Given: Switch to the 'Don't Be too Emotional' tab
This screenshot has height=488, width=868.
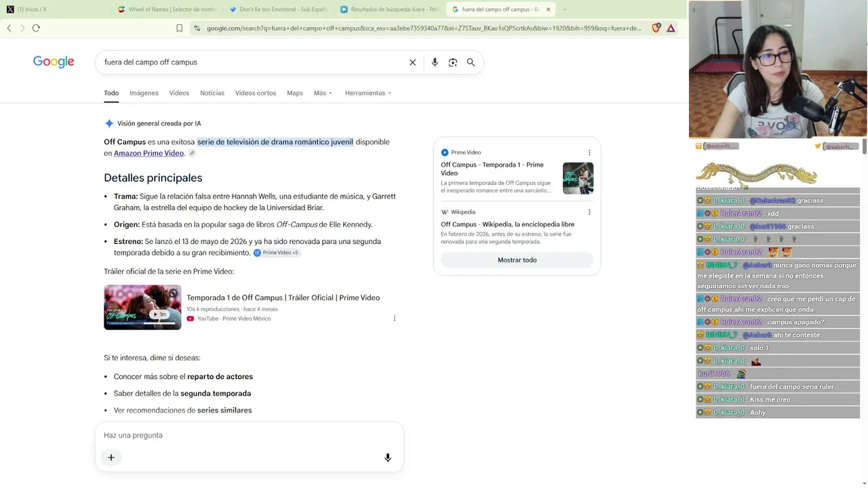Looking at the screenshot, I should click(x=278, y=9).
